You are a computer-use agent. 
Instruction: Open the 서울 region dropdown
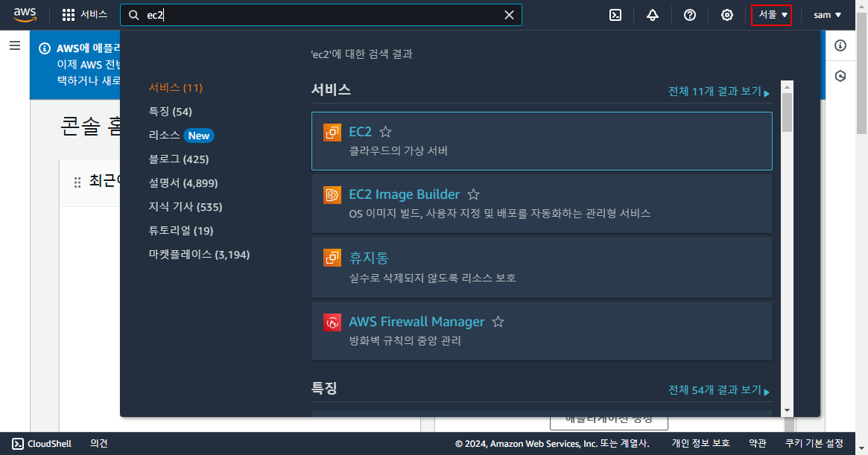click(772, 15)
